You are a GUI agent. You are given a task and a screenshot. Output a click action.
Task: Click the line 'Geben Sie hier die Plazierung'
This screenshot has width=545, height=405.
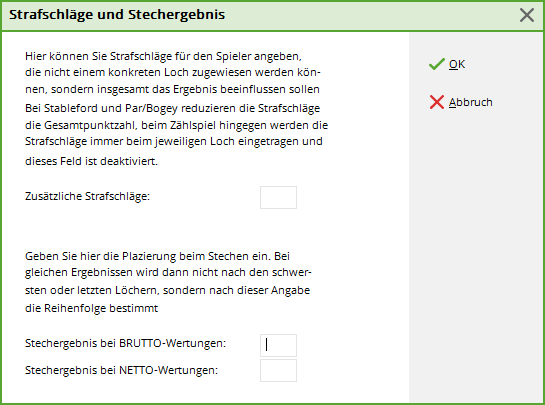click(x=157, y=256)
